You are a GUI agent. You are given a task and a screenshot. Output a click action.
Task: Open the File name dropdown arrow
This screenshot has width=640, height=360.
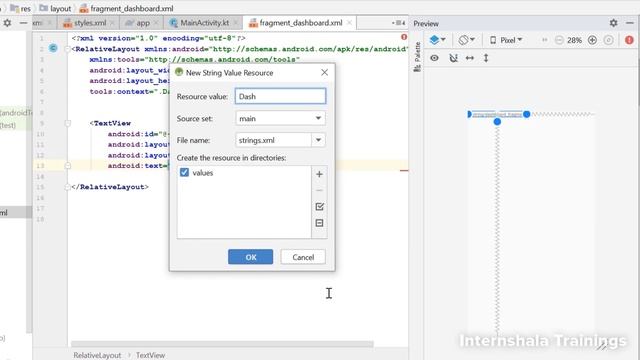pyautogui.click(x=318, y=140)
